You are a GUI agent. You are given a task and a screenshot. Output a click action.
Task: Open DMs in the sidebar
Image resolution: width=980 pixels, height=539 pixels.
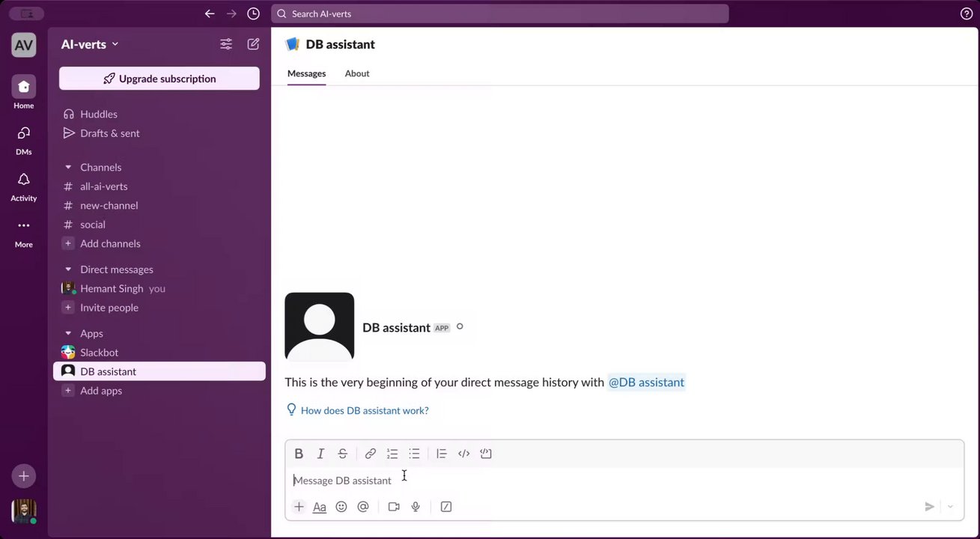click(x=23, y=138)
